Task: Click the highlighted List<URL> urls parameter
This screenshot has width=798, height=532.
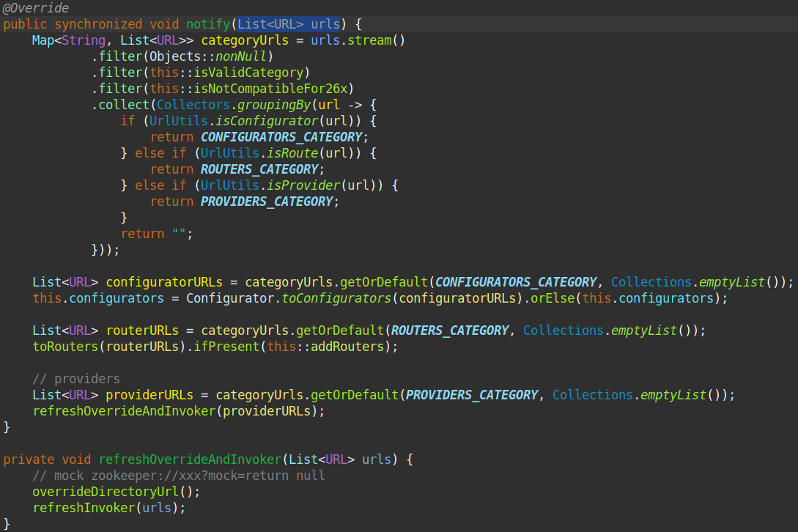Action: (289, 24)
